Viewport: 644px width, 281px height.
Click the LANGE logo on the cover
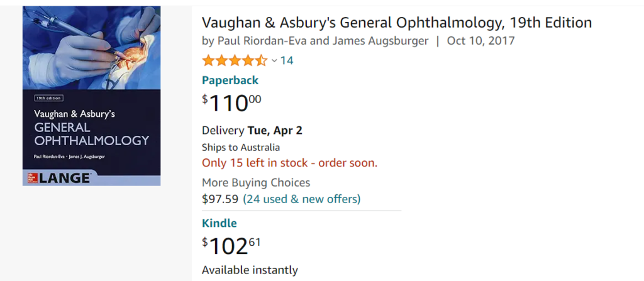64,178
